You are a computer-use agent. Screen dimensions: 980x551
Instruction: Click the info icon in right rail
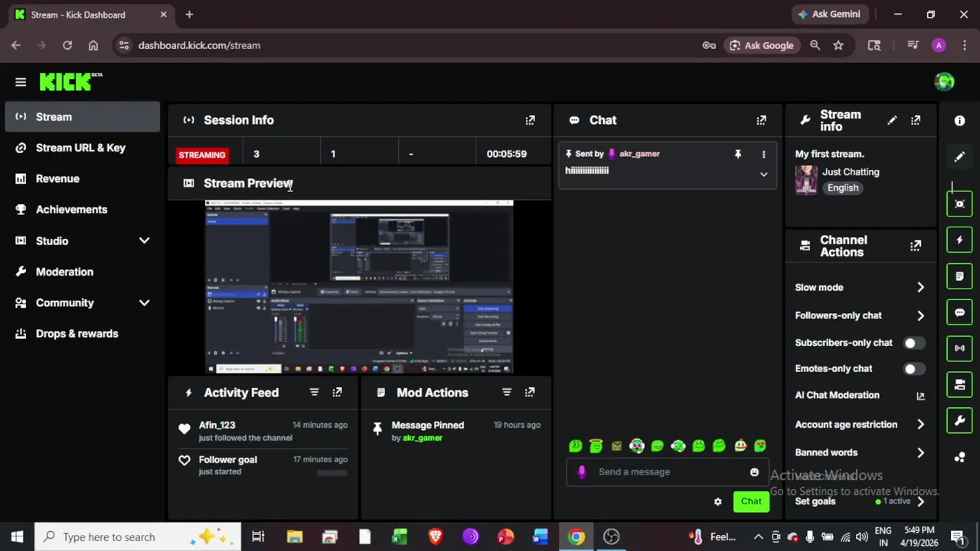point(959,120)
